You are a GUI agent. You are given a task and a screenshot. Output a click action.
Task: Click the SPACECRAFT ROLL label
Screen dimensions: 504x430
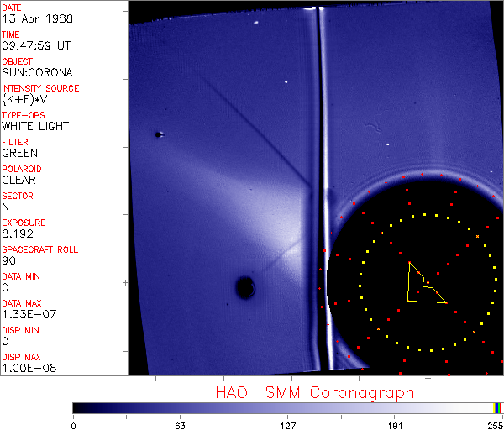(40, 249)
